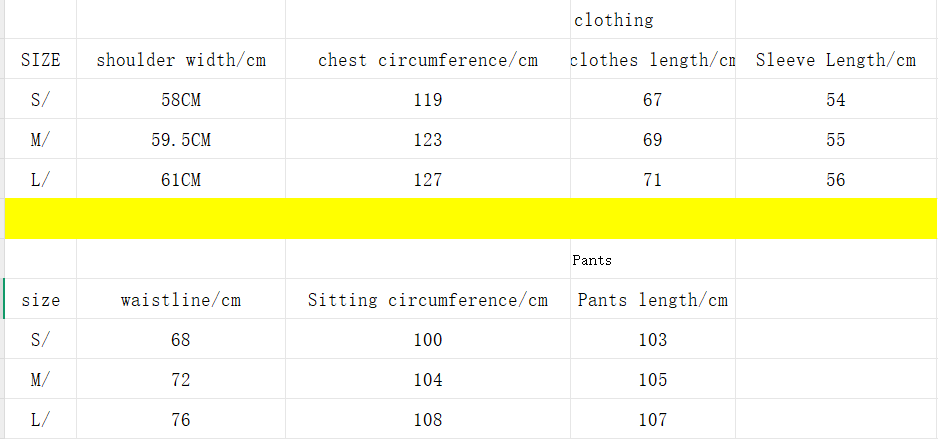Select the sleeve length cell showing 56
Viewport: 938px width, 439px height.
tap(835, 180)
